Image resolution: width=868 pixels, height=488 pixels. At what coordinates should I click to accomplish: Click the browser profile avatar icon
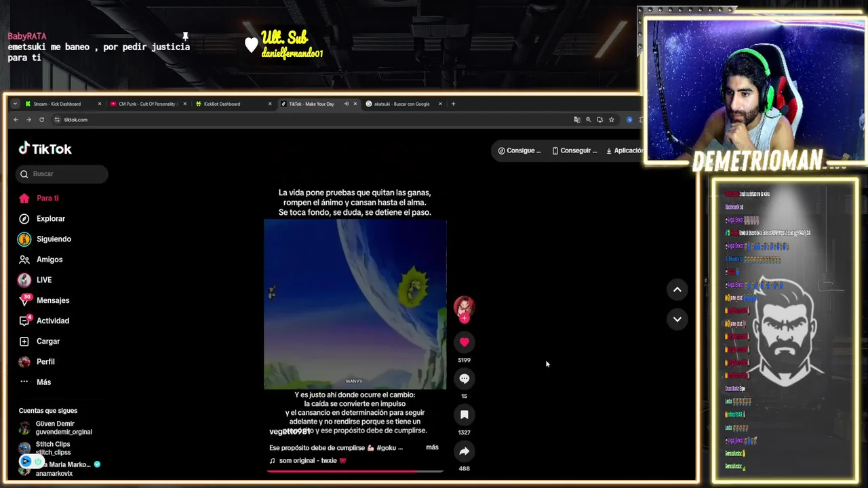(x=629, y=120)
